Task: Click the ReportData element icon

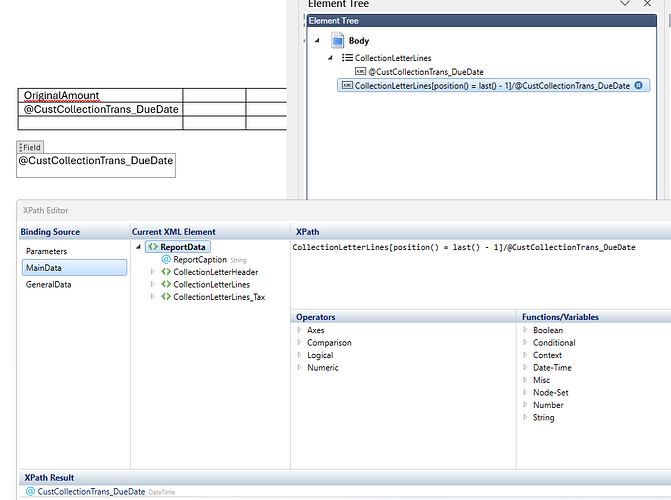Action: (152, 246)
